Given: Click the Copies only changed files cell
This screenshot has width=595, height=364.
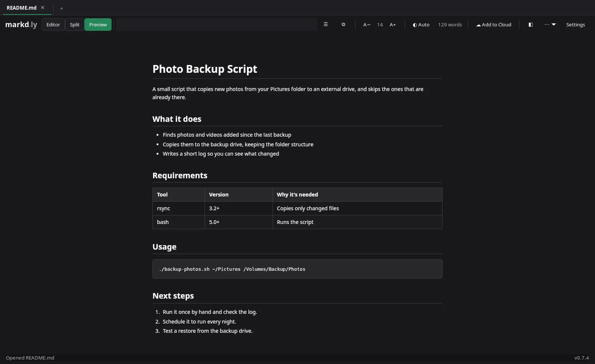Looking at the screenshot, I should click(x=357, y=208).
